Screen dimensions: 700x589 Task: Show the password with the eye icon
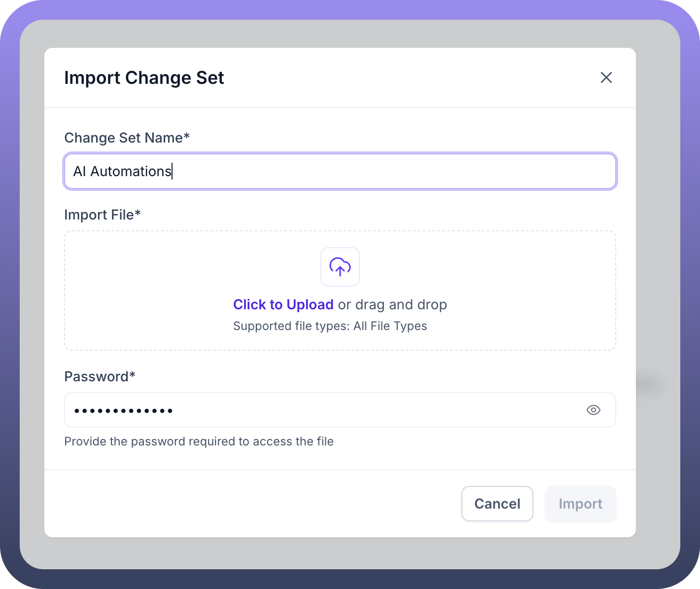pyautogui.click(x=593, y=410)
